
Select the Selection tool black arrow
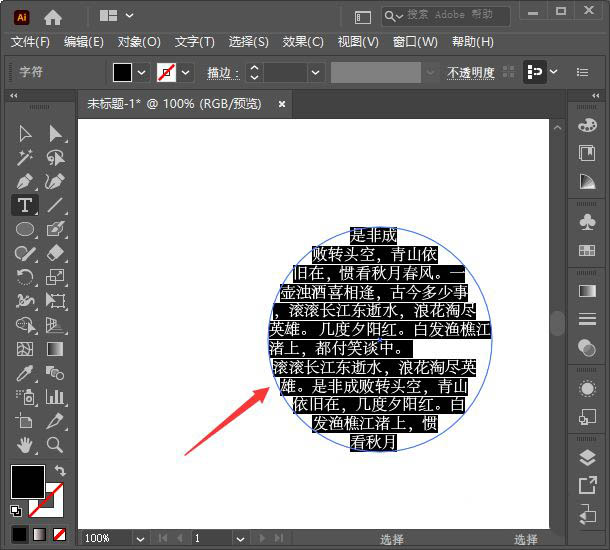[x=25, y=134]
